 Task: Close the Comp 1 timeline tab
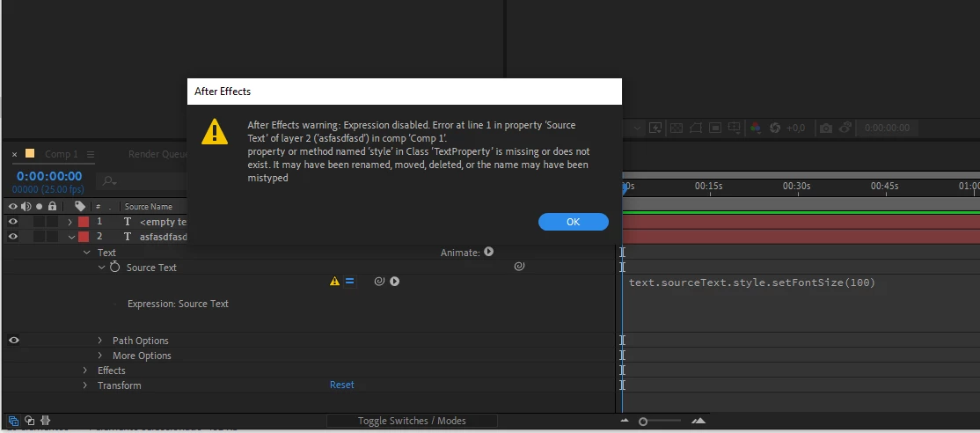pyautogui.click(x=15, y=154)
